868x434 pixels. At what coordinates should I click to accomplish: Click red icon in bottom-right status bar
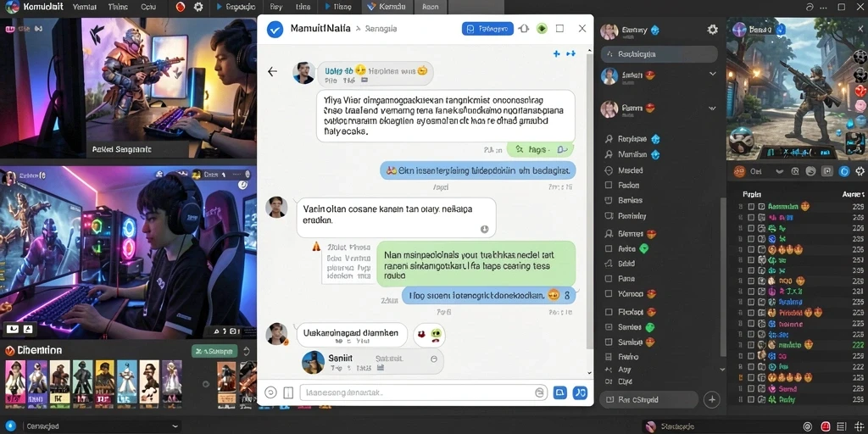pos(824,426)
